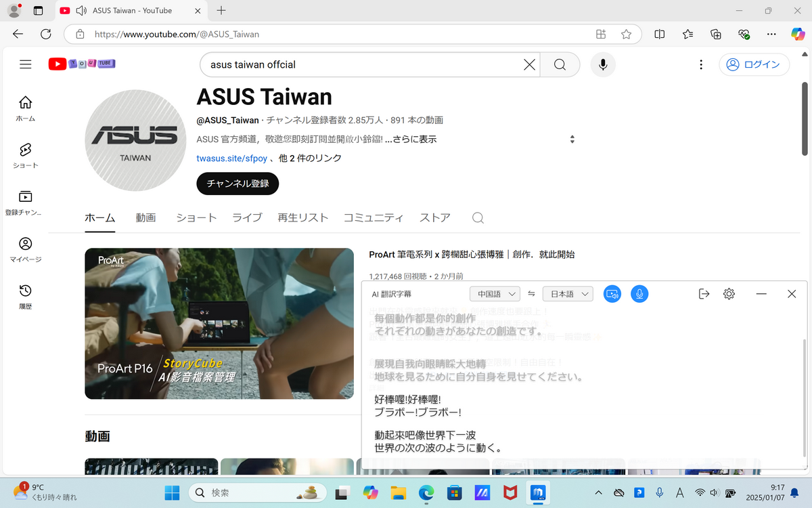This screenshot has height=508, width=812.
Task: Click the browser back arrow
Action: [18, 34]
